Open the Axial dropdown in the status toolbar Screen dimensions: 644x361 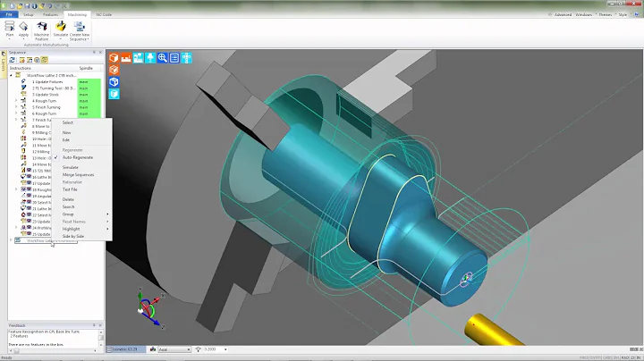189,349
